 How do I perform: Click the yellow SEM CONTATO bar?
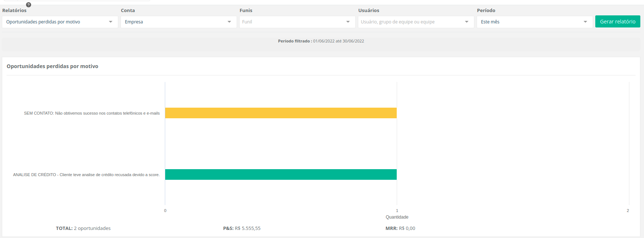(281, 113)
